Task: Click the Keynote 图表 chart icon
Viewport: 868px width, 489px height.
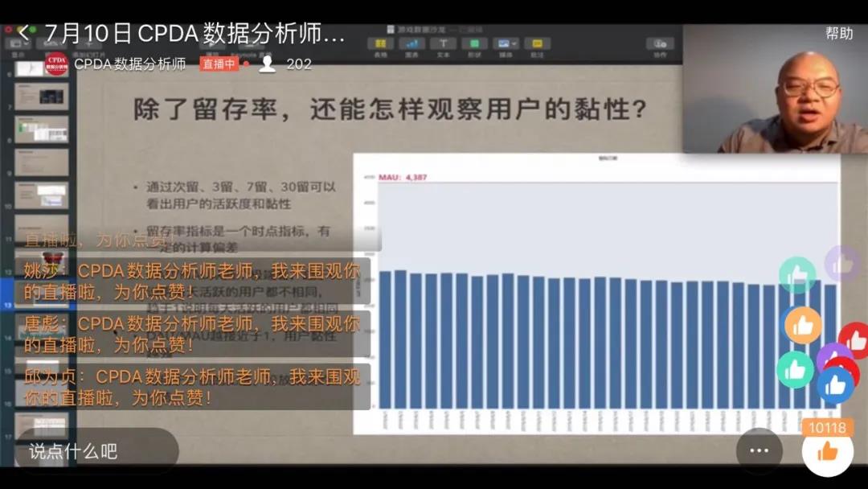Action: coord(411,43)
